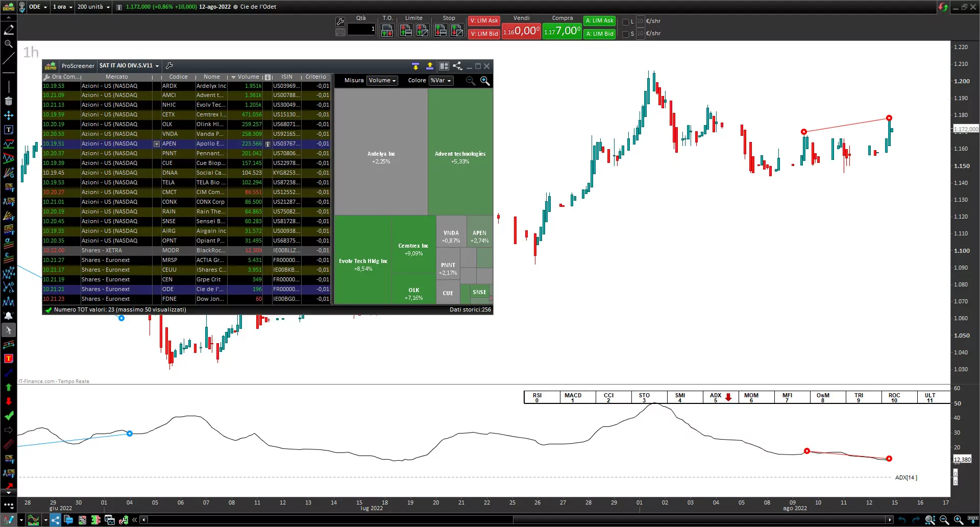Image resolution: width=980 pixels, height=527 pixels.
Task: Open trading panel wrench settings
Action: click(340, 21)
